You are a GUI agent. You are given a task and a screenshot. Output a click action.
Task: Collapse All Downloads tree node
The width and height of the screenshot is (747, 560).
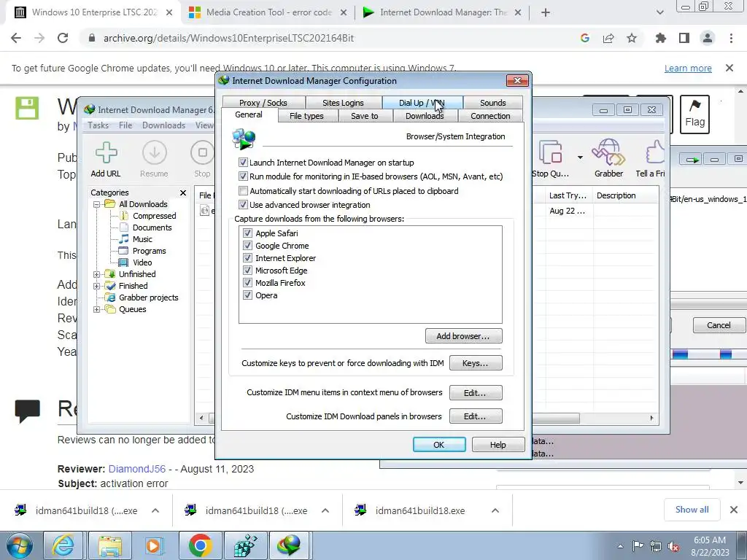click(x=97, y=204)
